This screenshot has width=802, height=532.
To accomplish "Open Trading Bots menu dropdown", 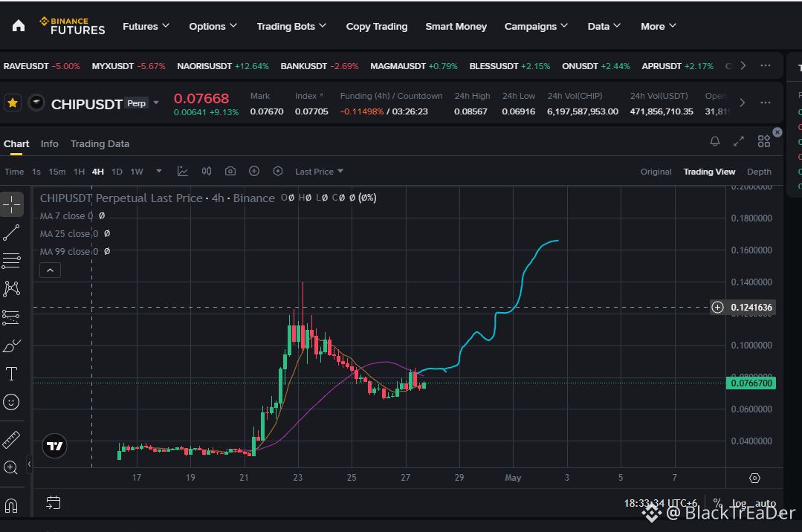I will 291,26.
